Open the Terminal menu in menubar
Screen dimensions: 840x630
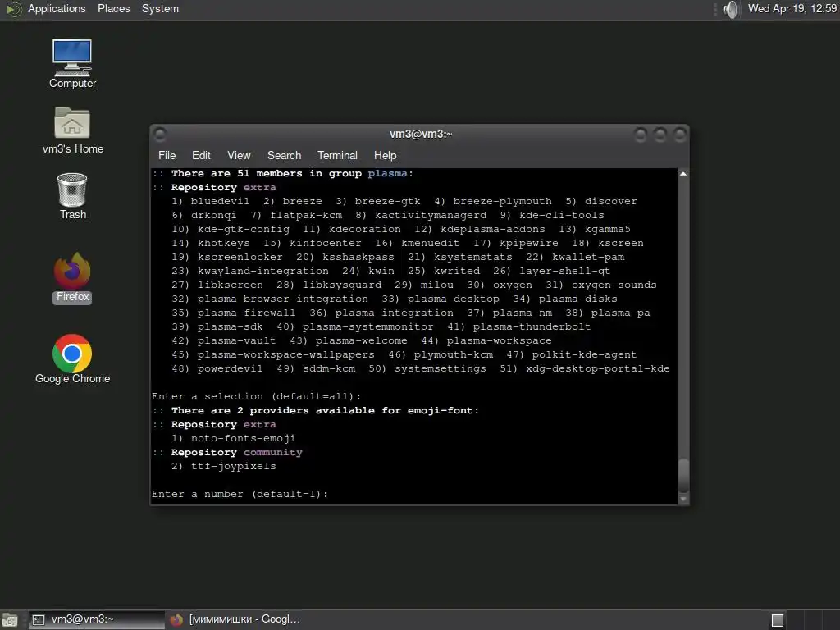pyautogui.click(x=337, y=155)
